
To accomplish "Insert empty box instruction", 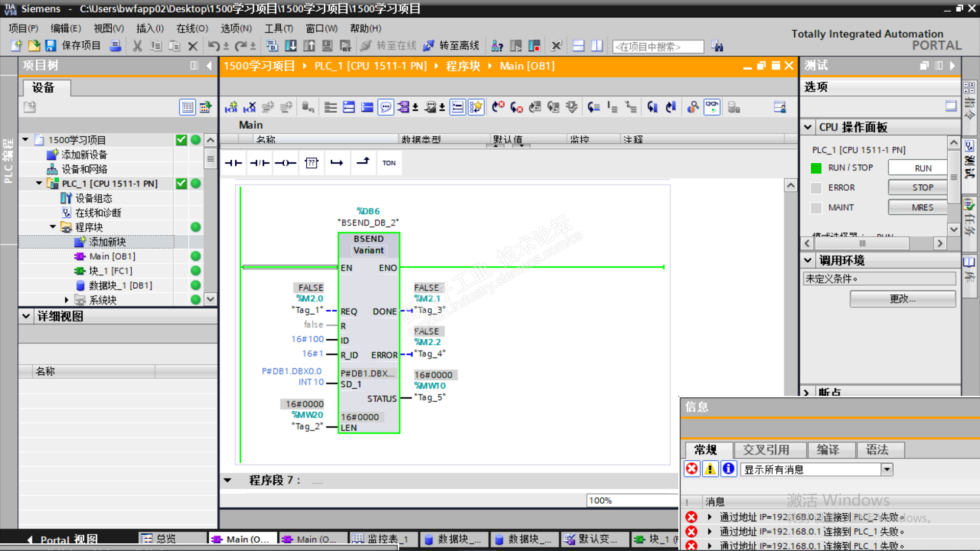I will click(311, 163).
